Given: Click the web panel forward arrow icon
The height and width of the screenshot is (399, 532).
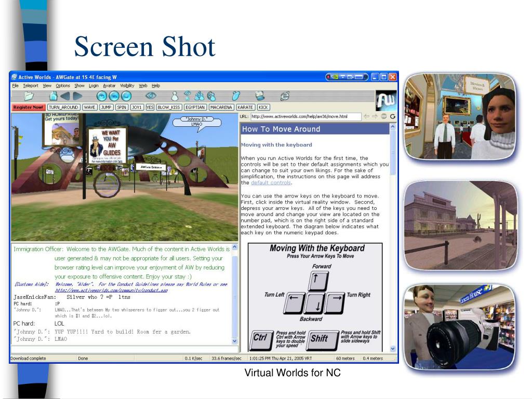Looking at the screenshot, I should [x=375, y=116].
